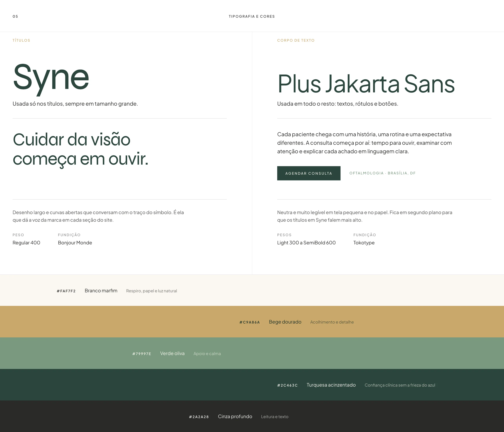Viewport: 504px width, 432px height.
Task: Click the paragraph starting Desenho largo e curvas
Action: [x=98, y=216]
